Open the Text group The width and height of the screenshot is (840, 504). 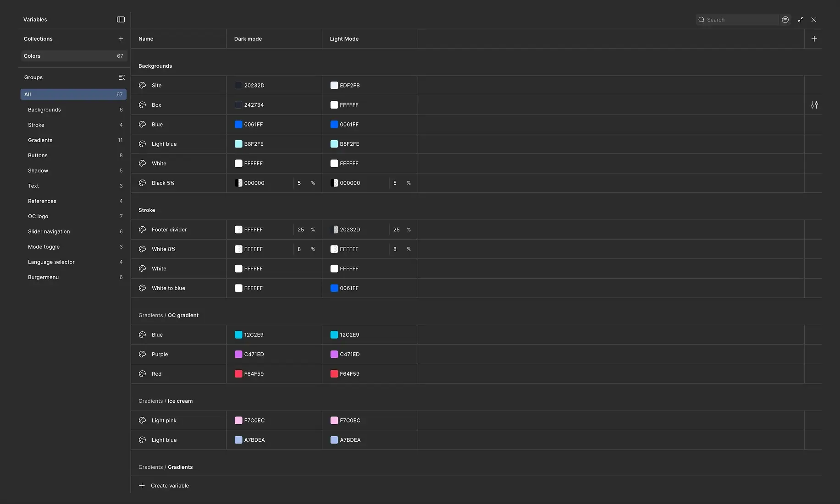pyautogui.click(x=73, y=186)
